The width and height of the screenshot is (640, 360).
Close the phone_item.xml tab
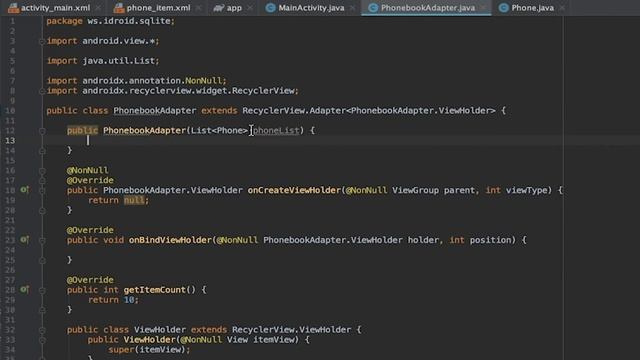pyautogui.click(x=198, y=8)
